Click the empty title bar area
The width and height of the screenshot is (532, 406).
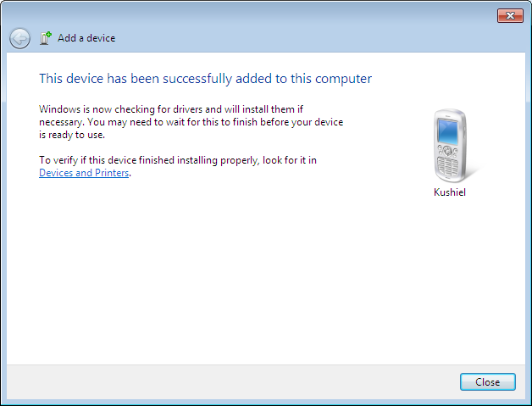point(254,15)
